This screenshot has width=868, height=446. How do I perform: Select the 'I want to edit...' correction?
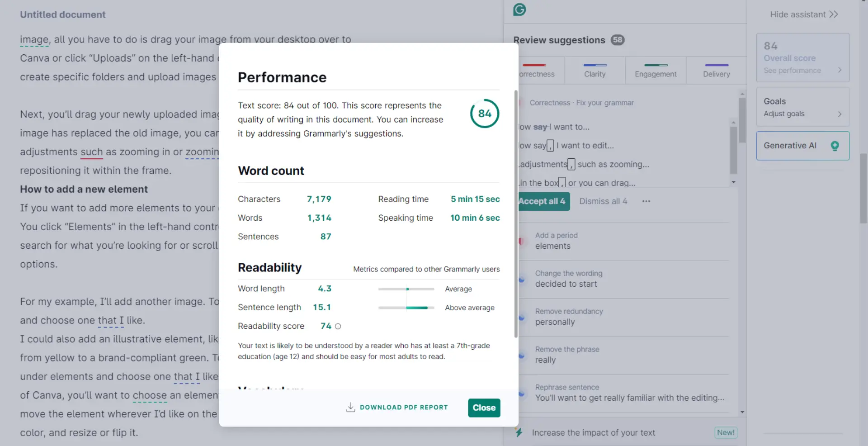(x=566, y=146)
